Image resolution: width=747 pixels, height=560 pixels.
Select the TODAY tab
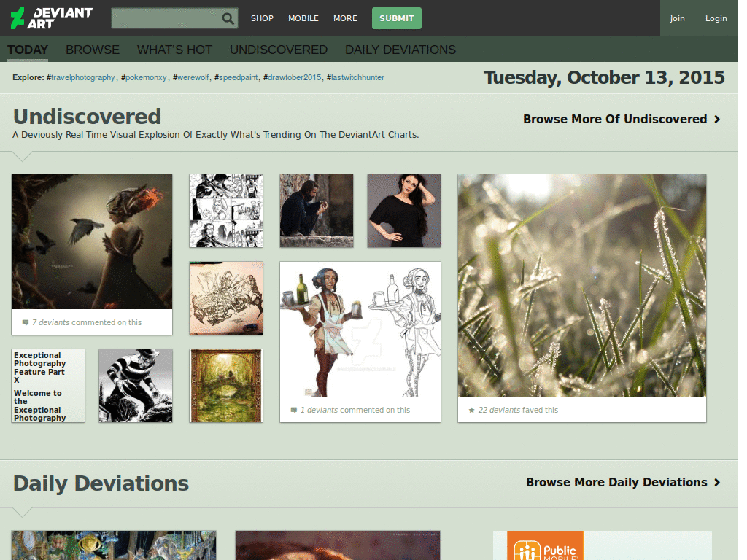click(x=28, y=50)
